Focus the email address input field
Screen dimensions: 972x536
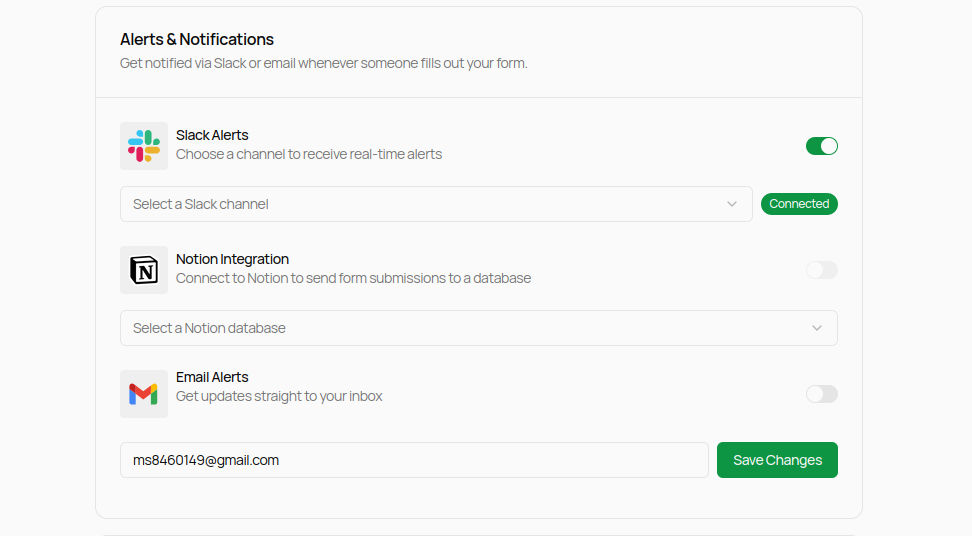point(414,460)
